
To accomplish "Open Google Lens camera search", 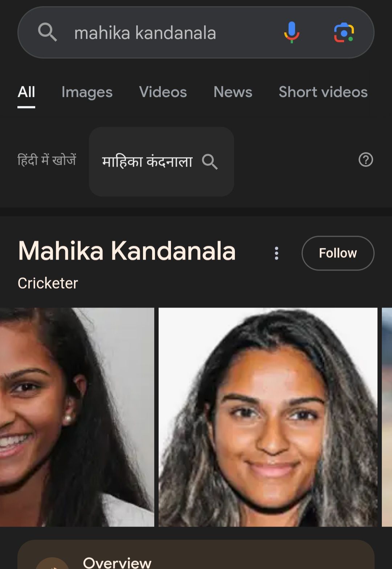I will pyautogui.click(x=344, y=32).
